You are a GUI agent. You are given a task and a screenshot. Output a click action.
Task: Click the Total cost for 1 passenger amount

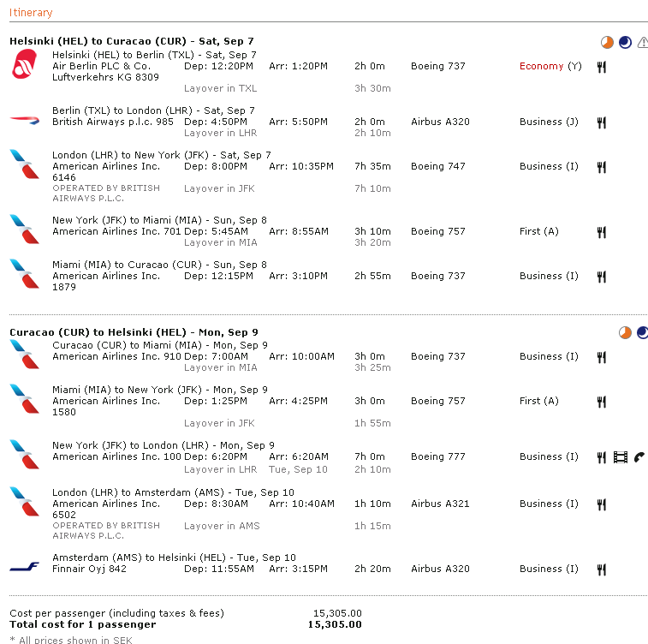pyautogui.click(x=334, y=624)
